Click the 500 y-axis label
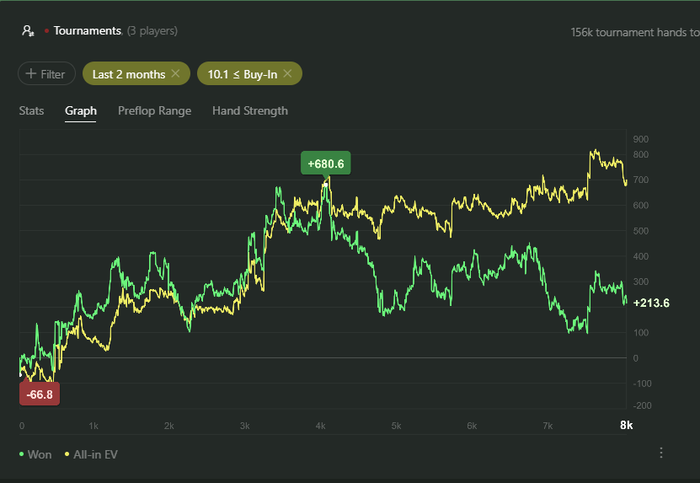 (641, 231)
